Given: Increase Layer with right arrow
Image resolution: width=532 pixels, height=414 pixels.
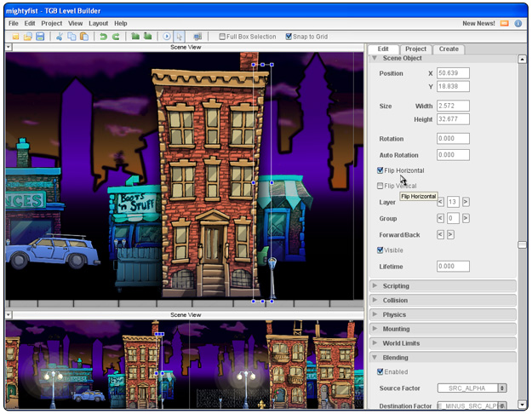Looking at the screenshot, I should [466, 202].
